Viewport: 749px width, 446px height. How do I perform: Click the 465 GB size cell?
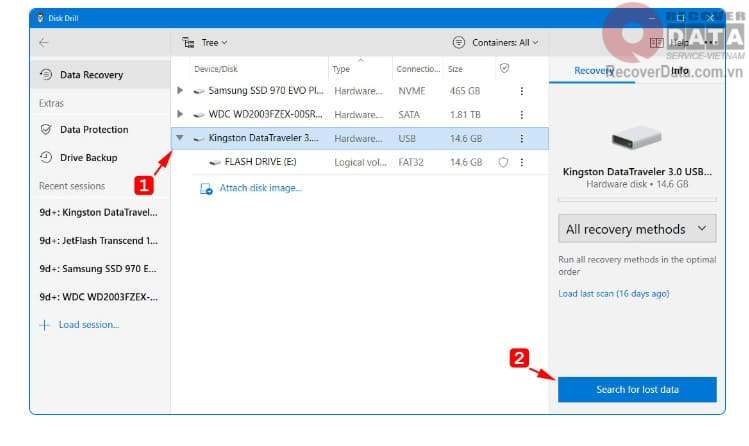465,91
